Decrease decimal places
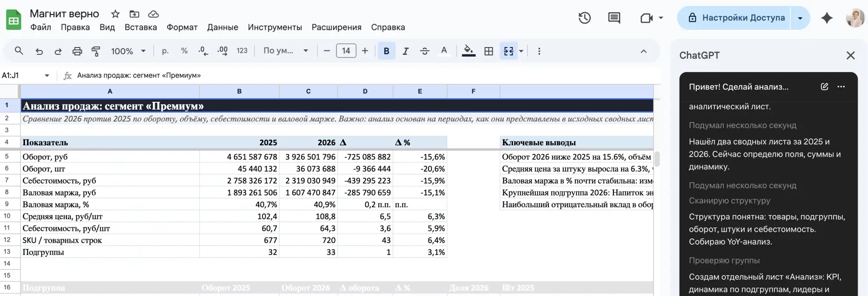Viewport: 868px width, 296px height. point(203,51)
